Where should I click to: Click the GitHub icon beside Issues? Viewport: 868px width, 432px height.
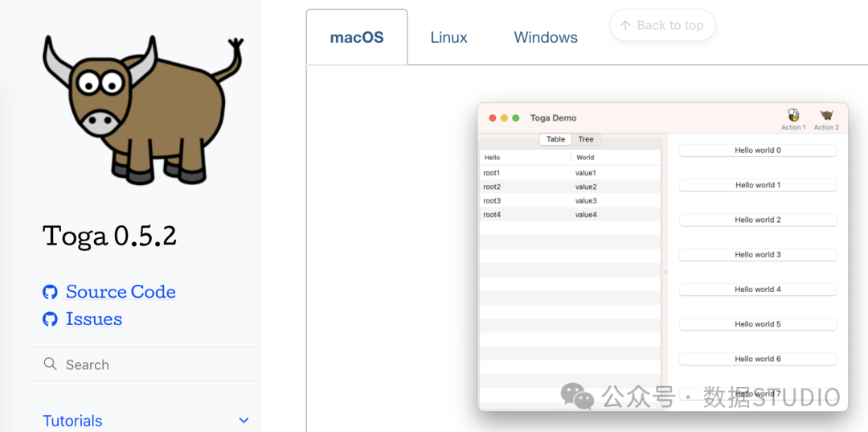pyautogui.click(x=51, y=319)
